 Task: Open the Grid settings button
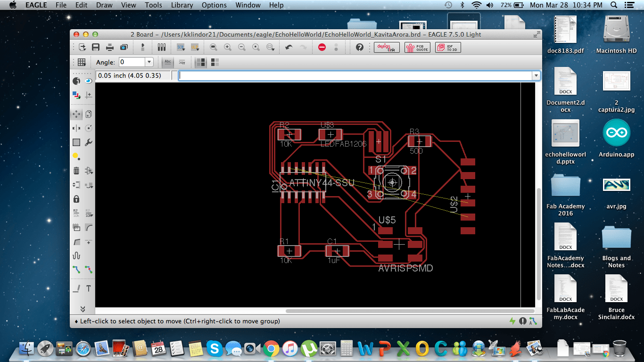pyautogui.click(x=82, y=62)
